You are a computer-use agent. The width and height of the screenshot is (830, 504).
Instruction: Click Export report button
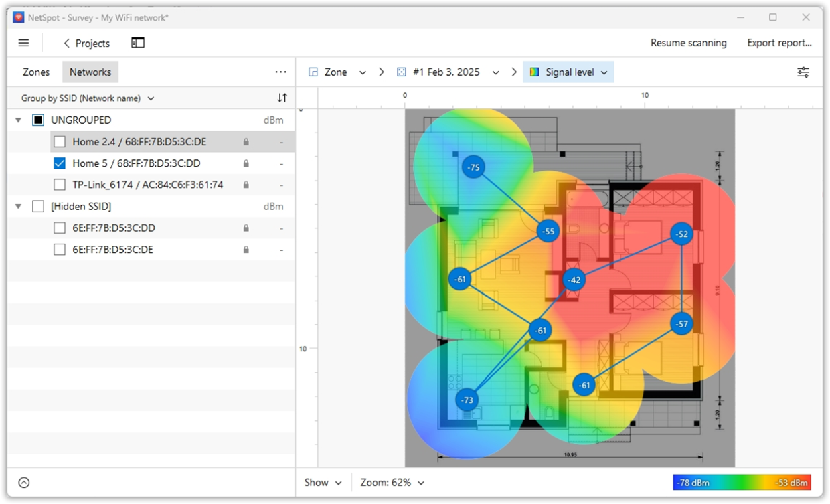pyautogui.click(x=779, y=43)
